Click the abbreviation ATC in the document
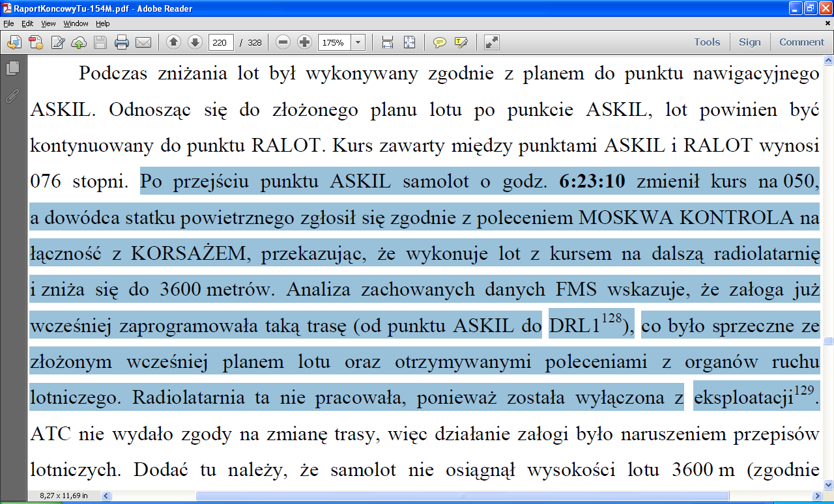 [51, 434]
